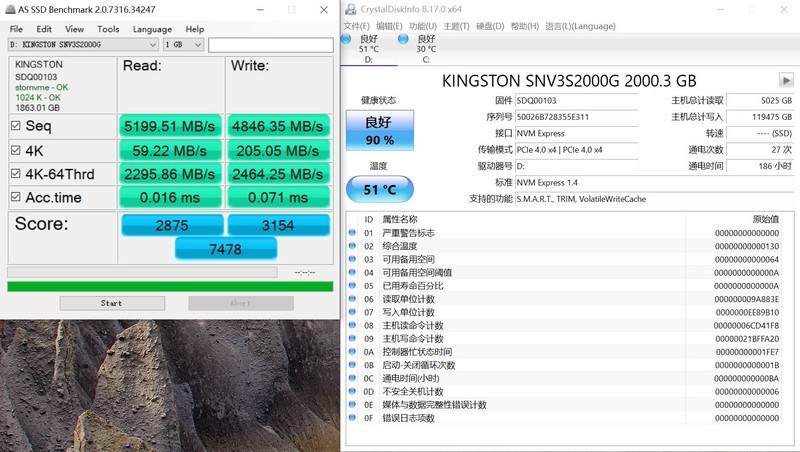Click the read access time 0.016 ms

tap(170, 197)
